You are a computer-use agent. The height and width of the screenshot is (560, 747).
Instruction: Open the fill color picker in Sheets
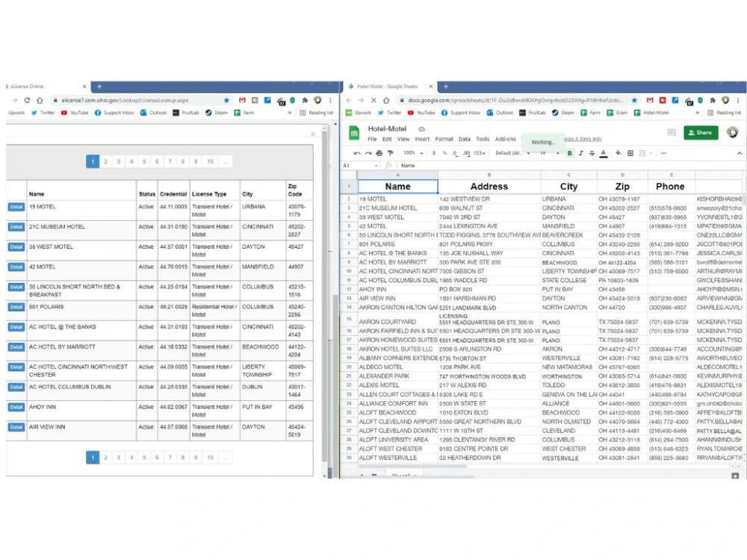pyautogui.click(x=619, y=153)
